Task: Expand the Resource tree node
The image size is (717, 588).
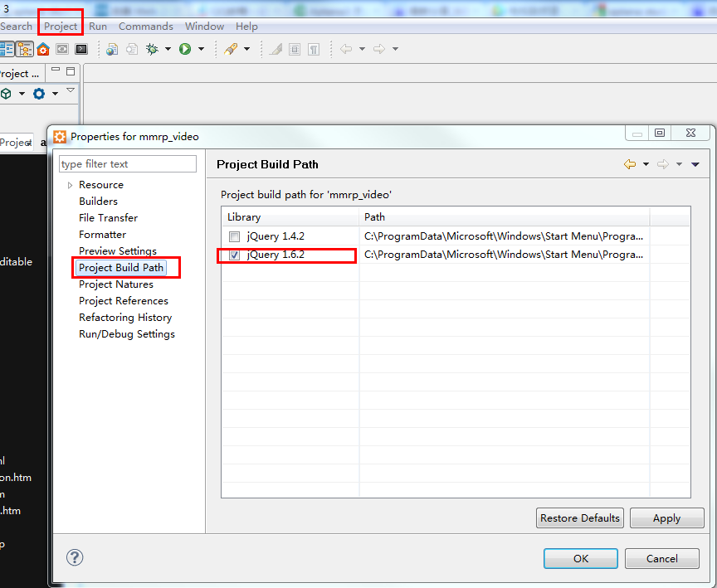Action: coord(71,185)
